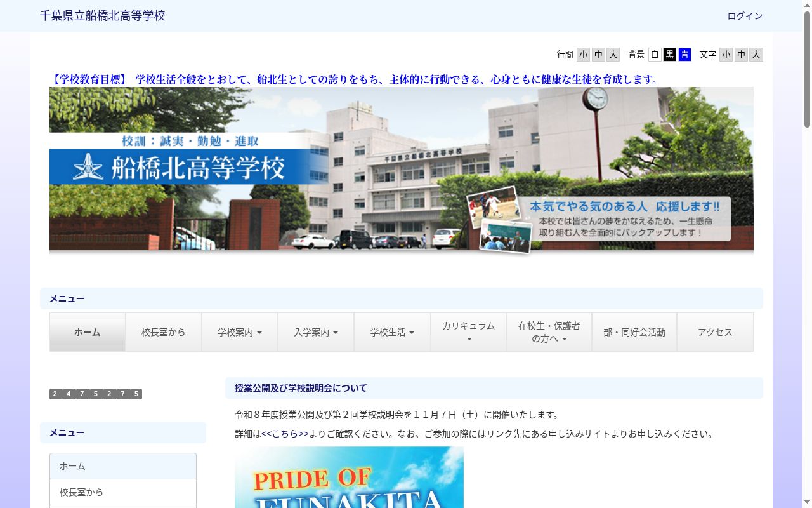This screenshot has width=812, height=508.
Task: Click the 文字 label
Action: 708,55
